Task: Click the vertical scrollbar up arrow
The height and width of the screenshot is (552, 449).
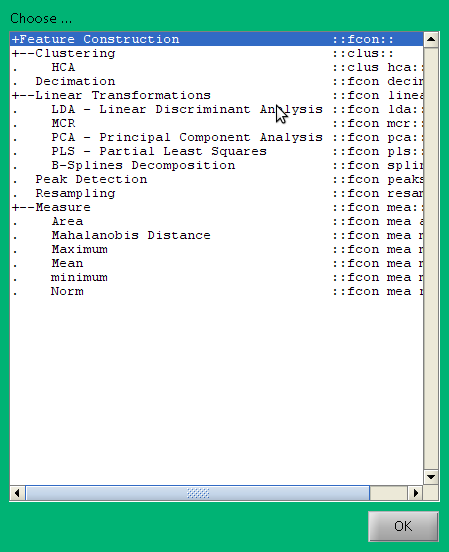Action: [431, 39]
